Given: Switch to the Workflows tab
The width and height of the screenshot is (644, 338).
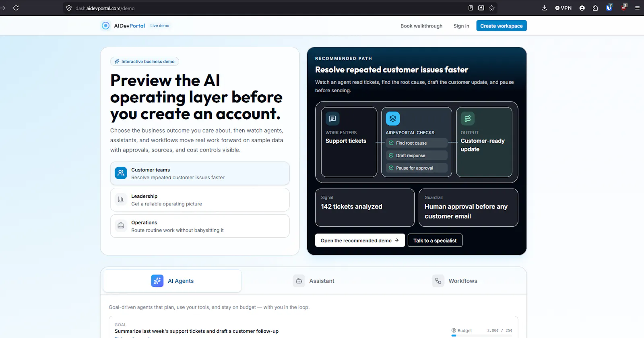Looking at the screenshot, I should click(x=455, y=281).
